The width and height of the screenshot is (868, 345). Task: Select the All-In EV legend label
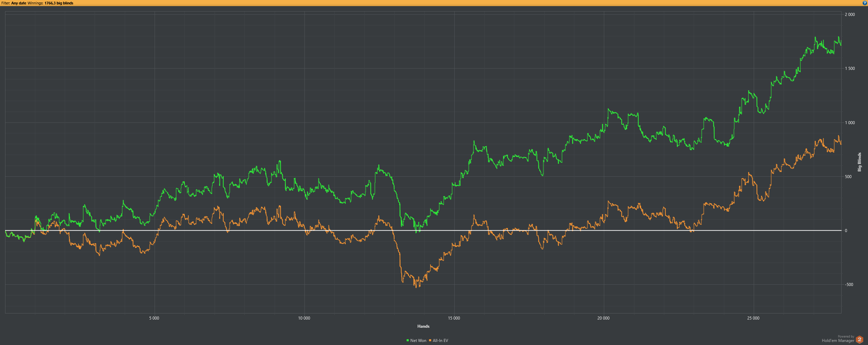[440, 341]
